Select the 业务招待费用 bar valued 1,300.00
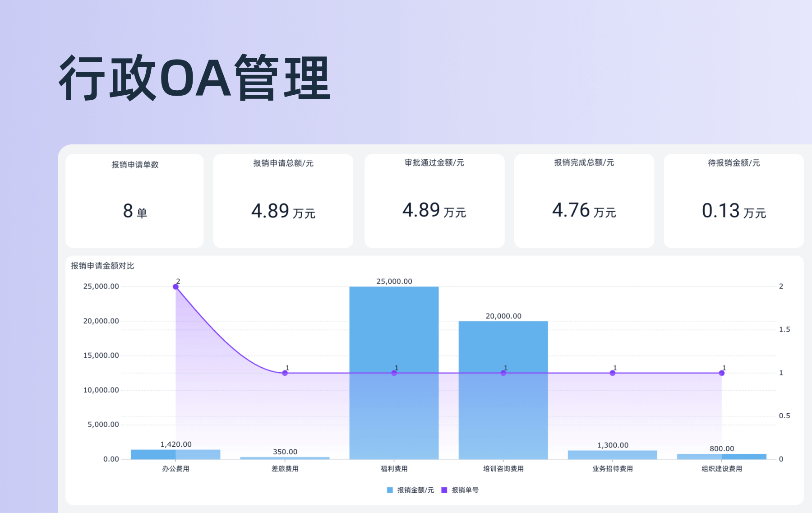This screenshot has height=513, width=812. tap(612, 455)
